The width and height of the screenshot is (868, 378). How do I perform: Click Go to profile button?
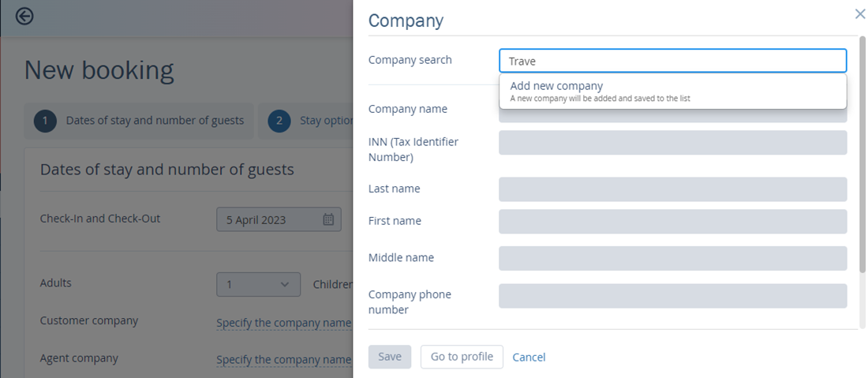click(462, 357)
